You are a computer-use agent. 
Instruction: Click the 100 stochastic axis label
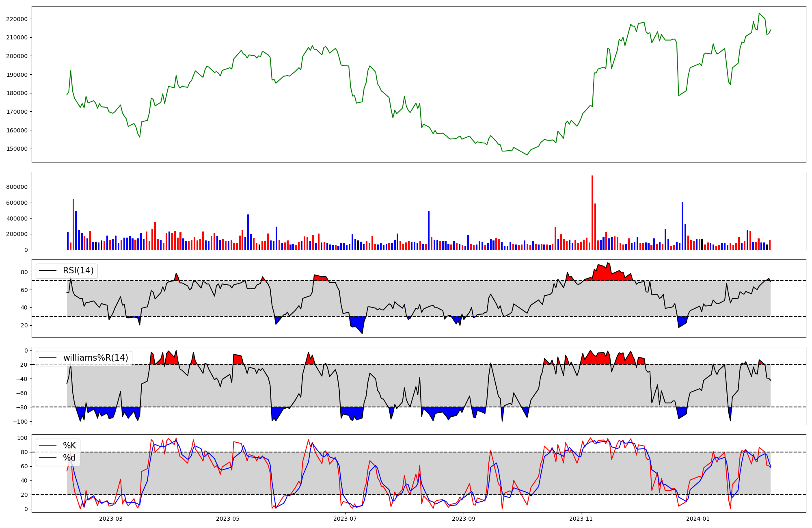click(23, 438)
